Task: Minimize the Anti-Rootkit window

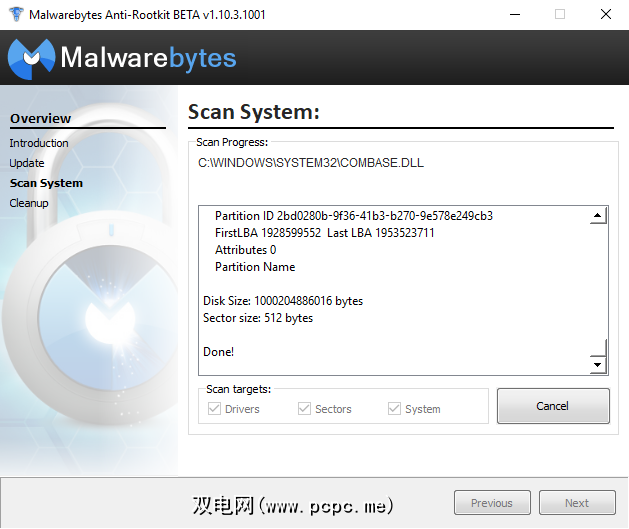Action: (x=515, y=14)
